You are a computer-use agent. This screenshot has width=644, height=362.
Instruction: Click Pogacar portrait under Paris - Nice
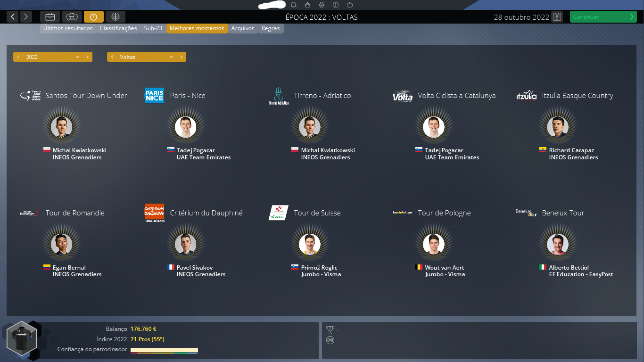[x=185, y=127]
